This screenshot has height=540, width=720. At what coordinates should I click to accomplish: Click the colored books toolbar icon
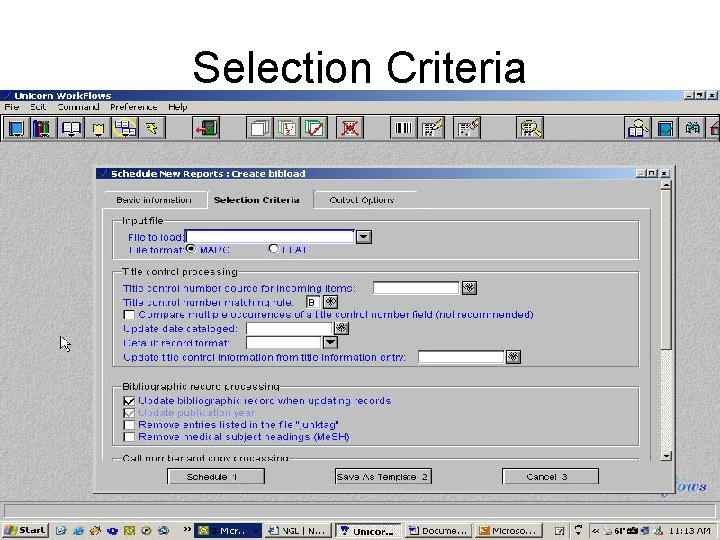(43, 128)
